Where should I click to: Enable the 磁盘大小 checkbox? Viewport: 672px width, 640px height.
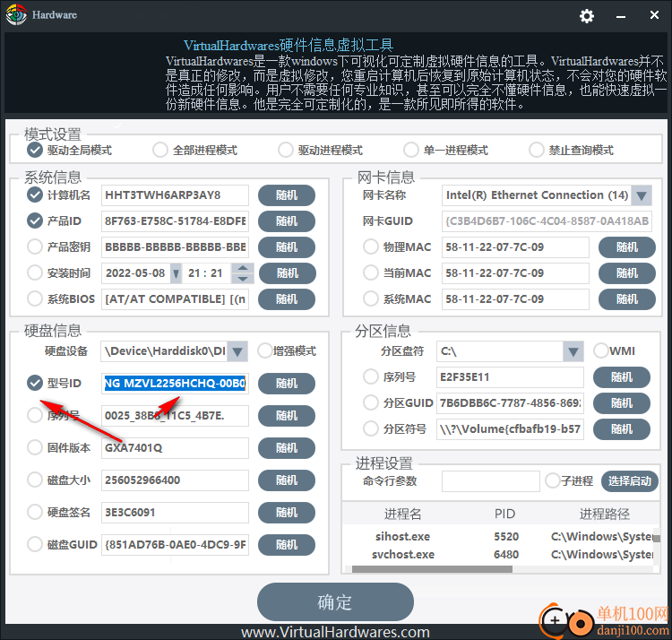pyautogui.click(x=35, y=480)
